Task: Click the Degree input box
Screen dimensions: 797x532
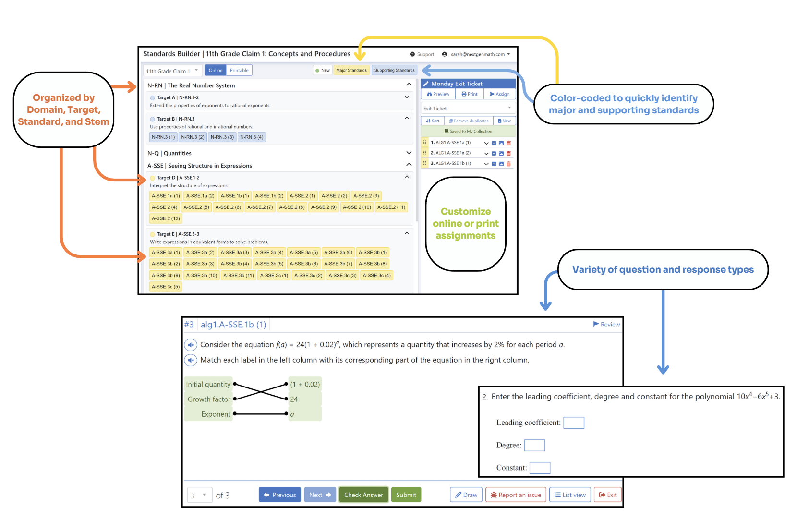Action: 534,446
